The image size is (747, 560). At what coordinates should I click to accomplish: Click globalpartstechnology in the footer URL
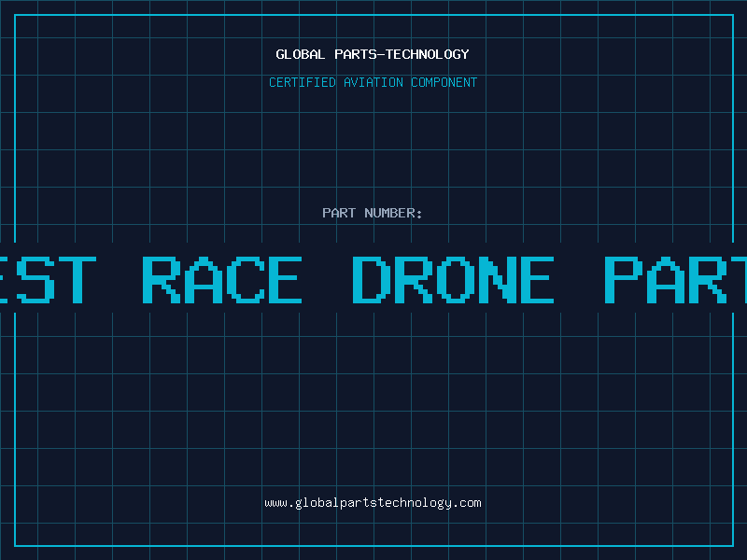(x=373, y=503)
